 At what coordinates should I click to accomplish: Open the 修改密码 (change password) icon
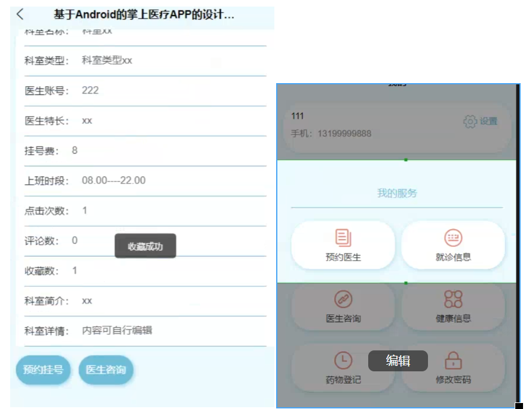click(x=454, y=370)
